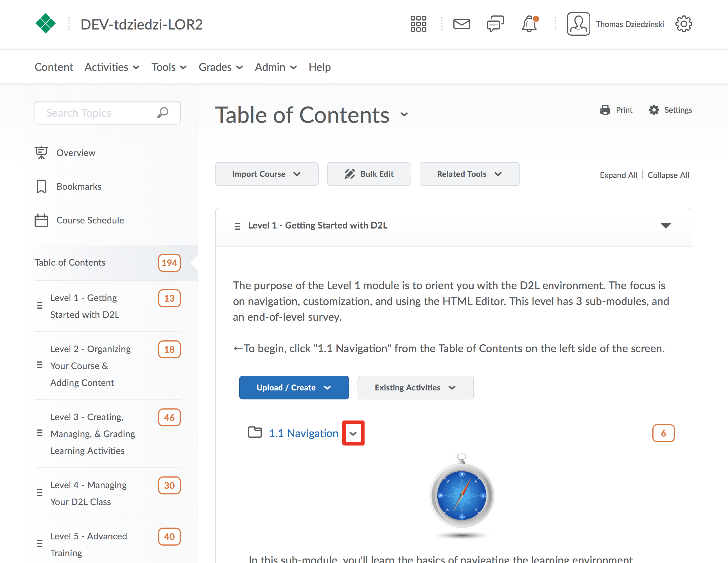728x563 pixels.
Task: Open the Grades menu
Action: tap(220, 67)
